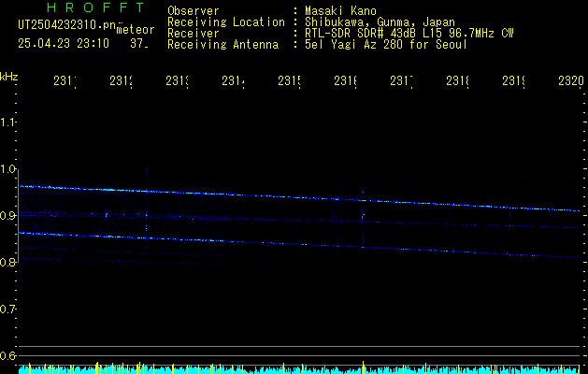588x374 pixels.
Task: Click the date 25.04.23 23:10 label
Action: pos(64,44)
